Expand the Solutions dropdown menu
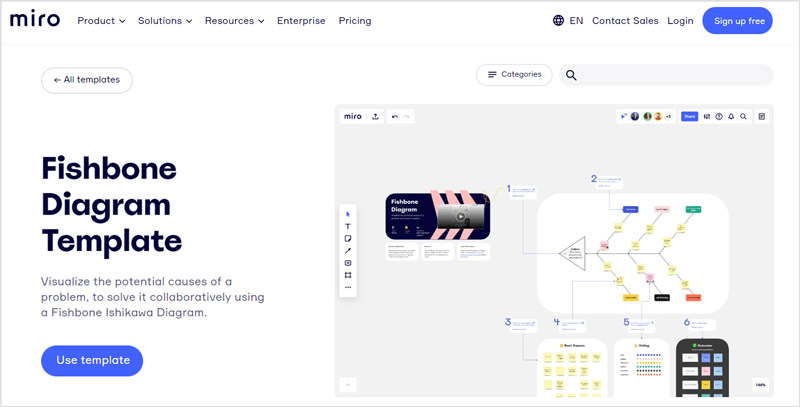This screenshot has width=800, height=407. 165,21
